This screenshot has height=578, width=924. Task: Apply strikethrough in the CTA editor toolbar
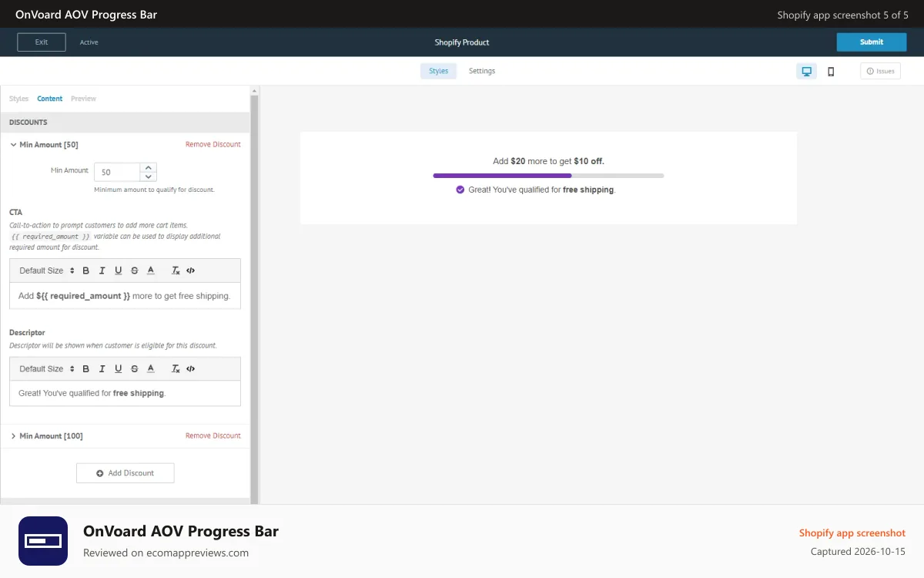135,271
